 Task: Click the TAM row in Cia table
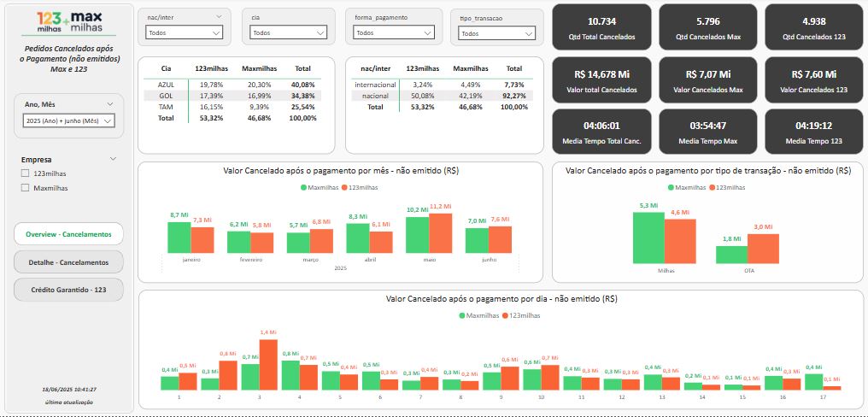pos(232,107)
